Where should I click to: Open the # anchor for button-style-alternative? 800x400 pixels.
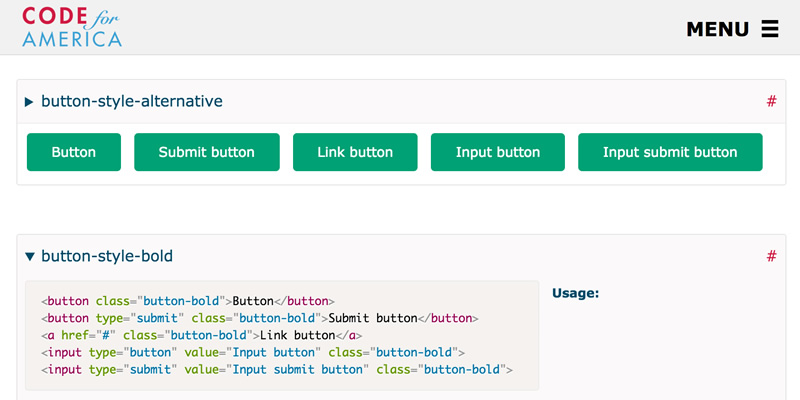(x=771, y=101)
